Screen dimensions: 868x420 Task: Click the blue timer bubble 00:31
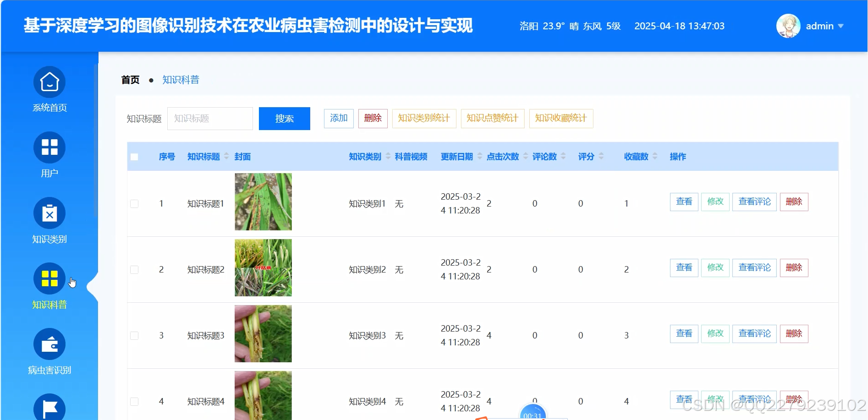[533, 412]
